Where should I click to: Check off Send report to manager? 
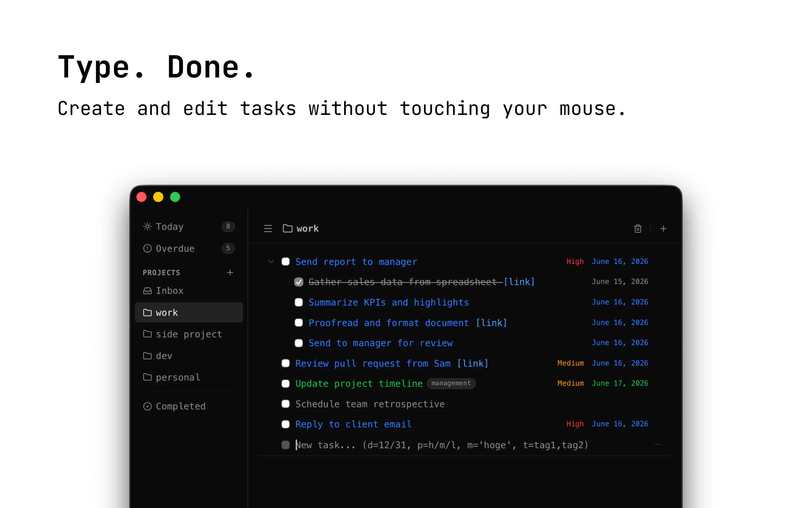(x=285, y=261)
